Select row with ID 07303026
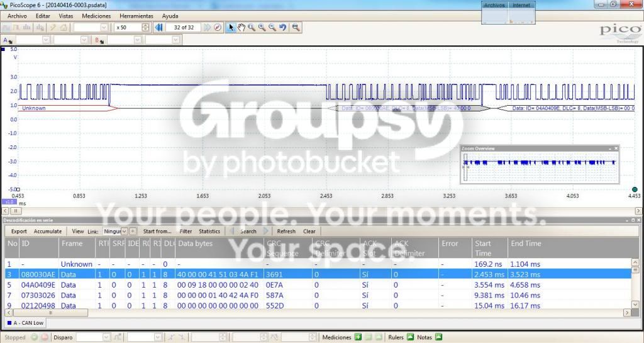The height and width of the screenshot is (343, 644). pos(318,295)
